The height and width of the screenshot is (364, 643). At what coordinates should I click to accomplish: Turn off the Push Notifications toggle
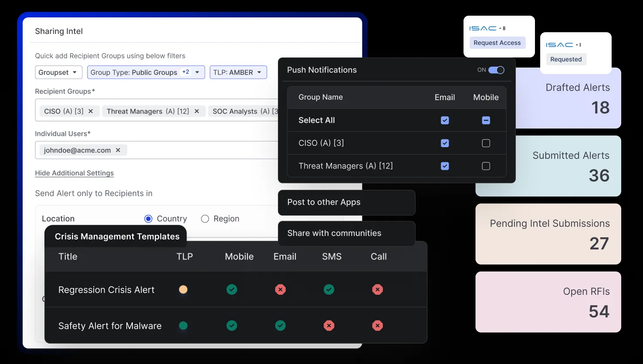coord(496,70)
